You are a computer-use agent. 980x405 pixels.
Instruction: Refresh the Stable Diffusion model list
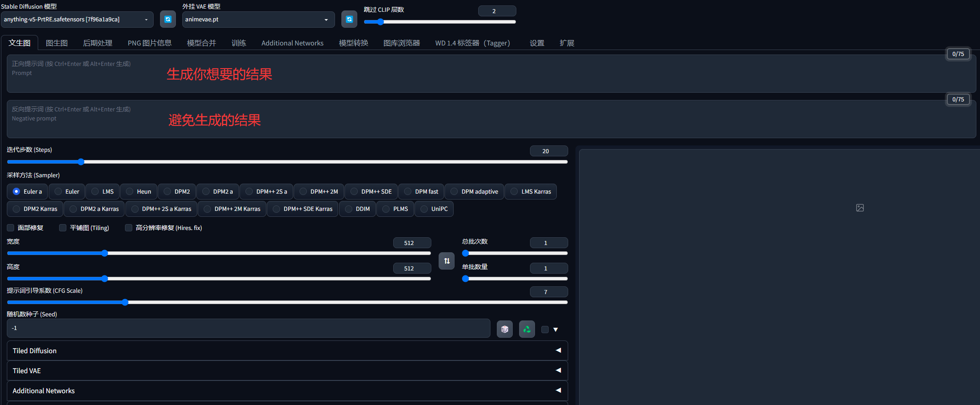point(168,19)
